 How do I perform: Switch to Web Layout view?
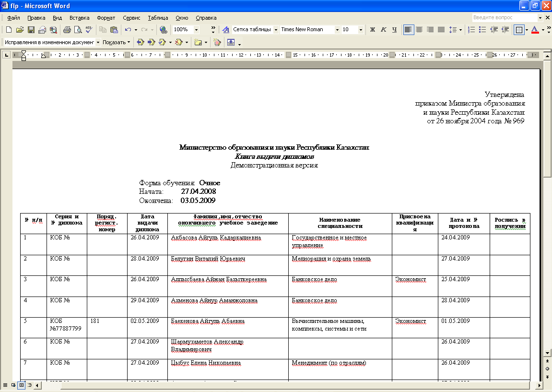13,385
